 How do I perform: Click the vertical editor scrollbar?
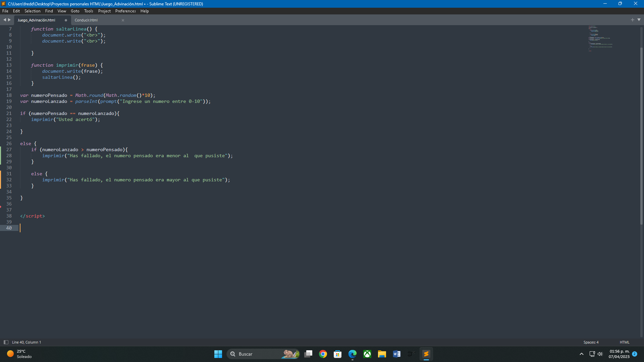pos(641,136)
